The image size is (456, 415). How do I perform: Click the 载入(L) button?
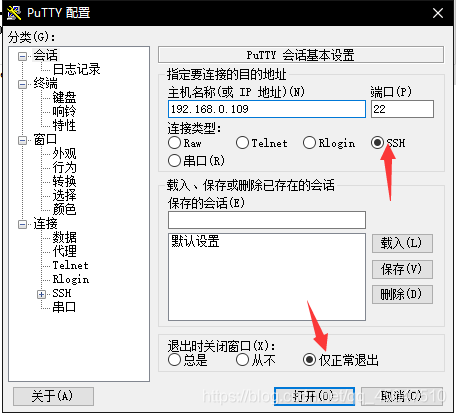[x=402, y=243]
